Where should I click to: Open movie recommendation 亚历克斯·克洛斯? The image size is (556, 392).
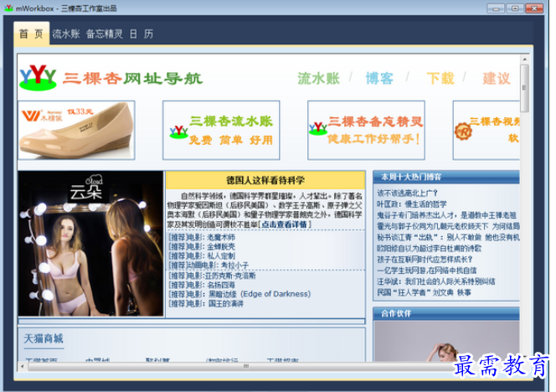[x=212, y=276]
